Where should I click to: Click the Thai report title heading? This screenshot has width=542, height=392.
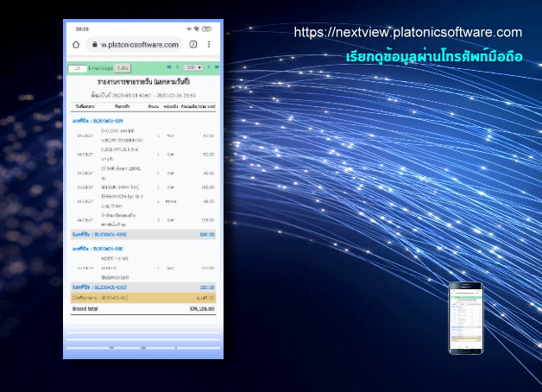(x=143, y=82)
